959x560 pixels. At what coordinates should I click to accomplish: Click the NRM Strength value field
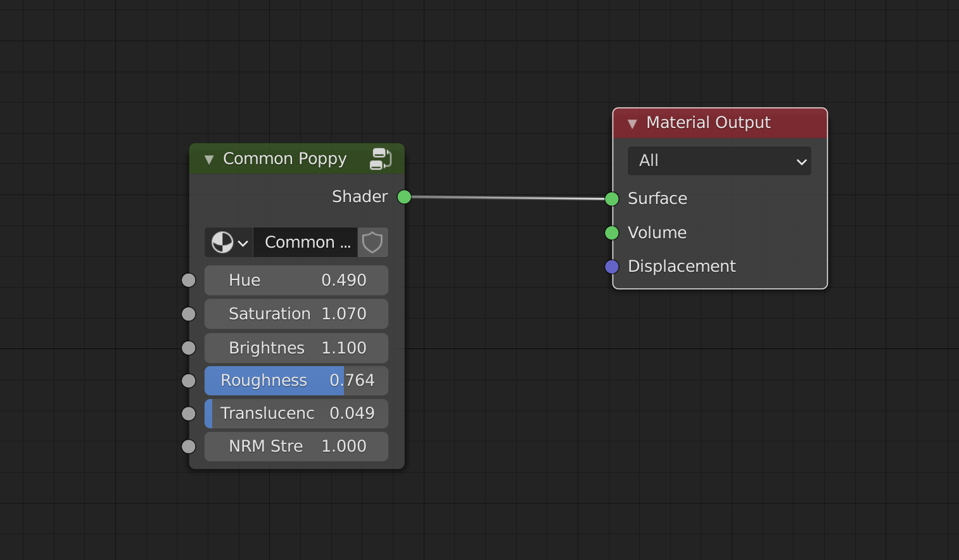point(296,447)
